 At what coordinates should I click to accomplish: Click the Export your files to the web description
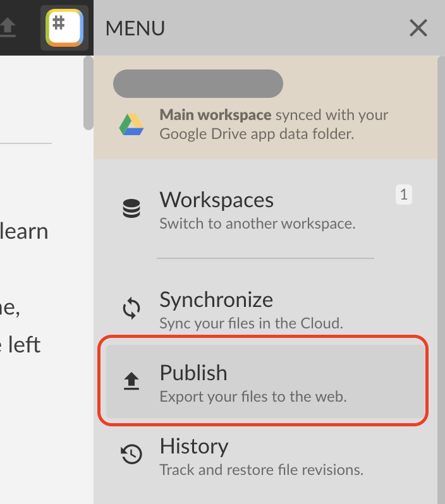coord(253,397)
